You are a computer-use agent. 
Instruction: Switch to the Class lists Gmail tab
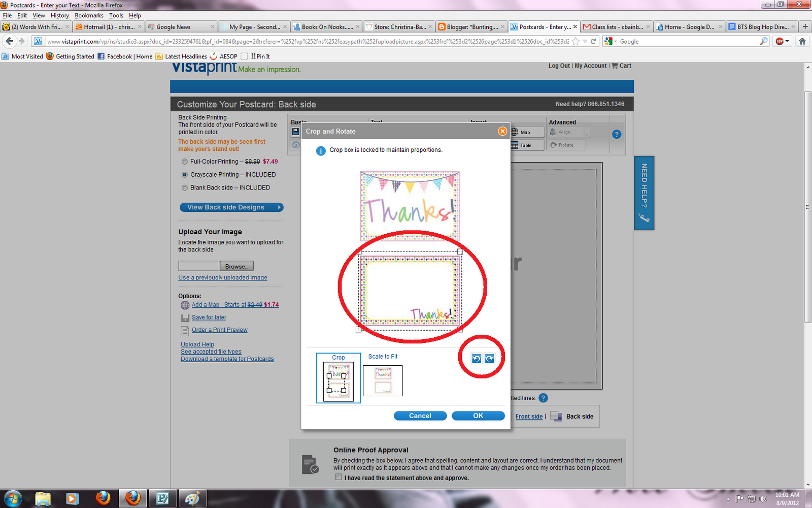pos(617,27)
